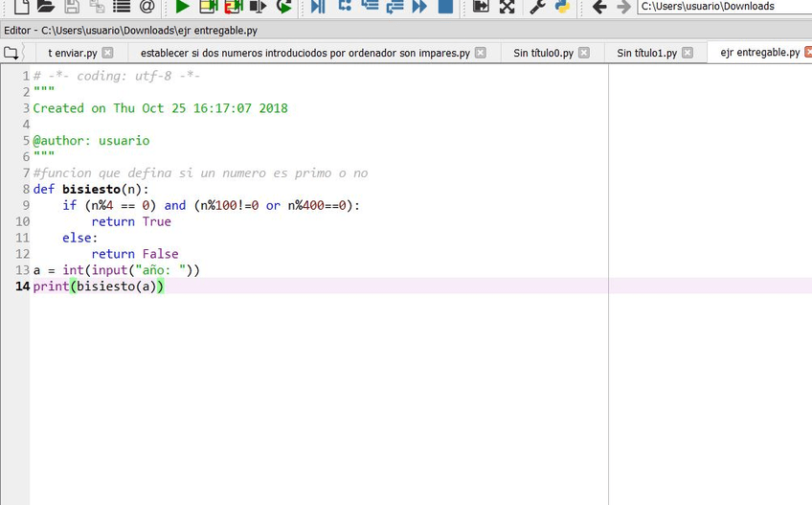Close the 't enviar.py' tab
This screenshot has width=812, height=505.
(107, 53)
